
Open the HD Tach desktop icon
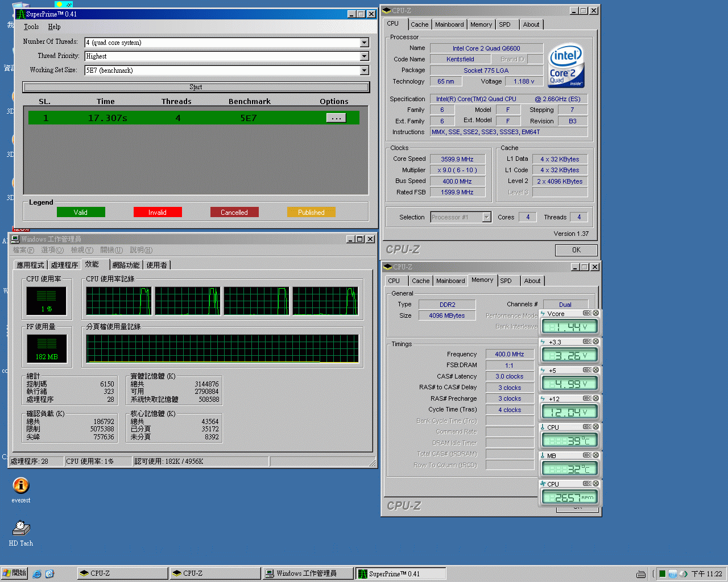(21, 533)
